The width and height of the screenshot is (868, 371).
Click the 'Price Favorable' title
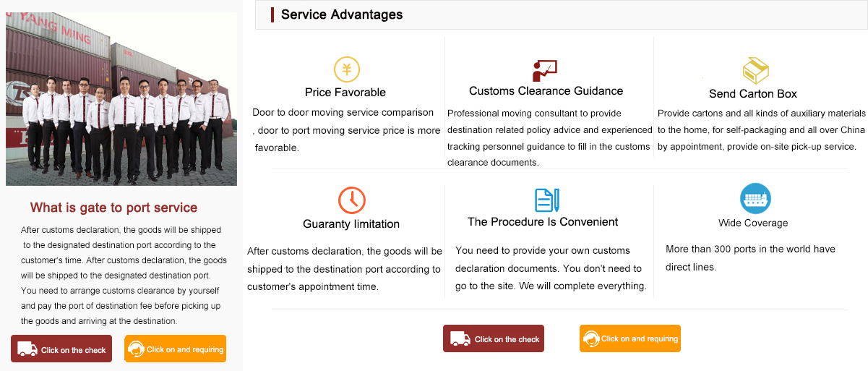[x=345, y=93]
